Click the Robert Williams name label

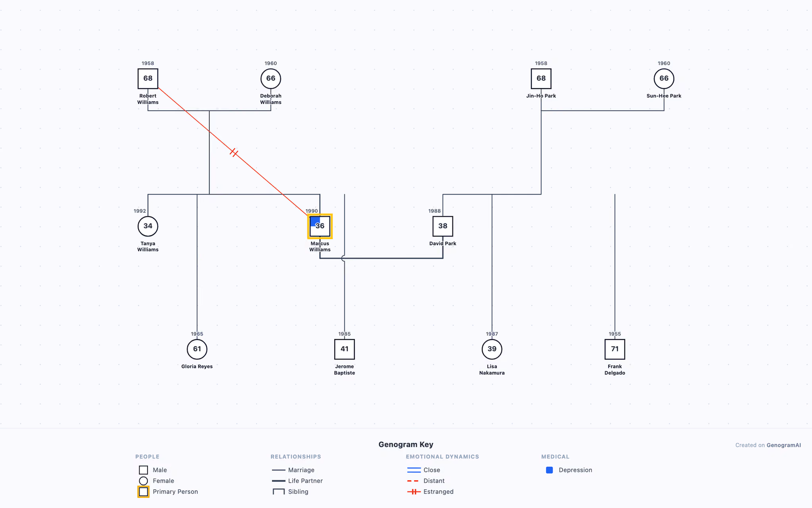pyautogui.click(x=148, y=99)
